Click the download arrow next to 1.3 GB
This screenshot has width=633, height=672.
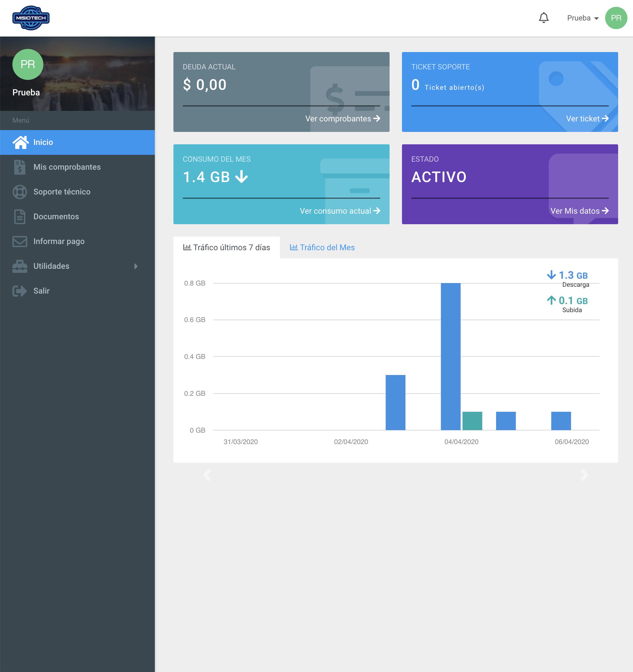click(x=551, y=275)
